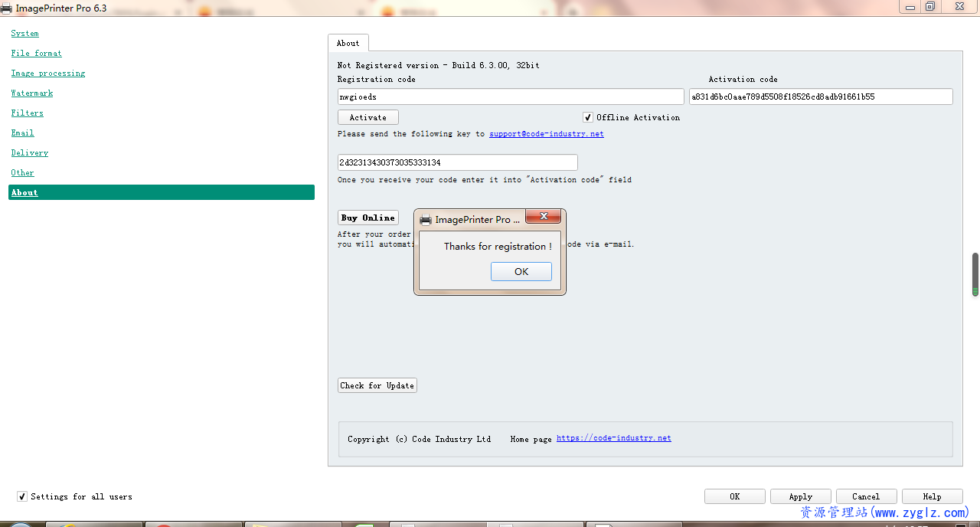Open Help from the bottom button row
This screenshot has height=527, width=980.
click(x=933, y=496)
